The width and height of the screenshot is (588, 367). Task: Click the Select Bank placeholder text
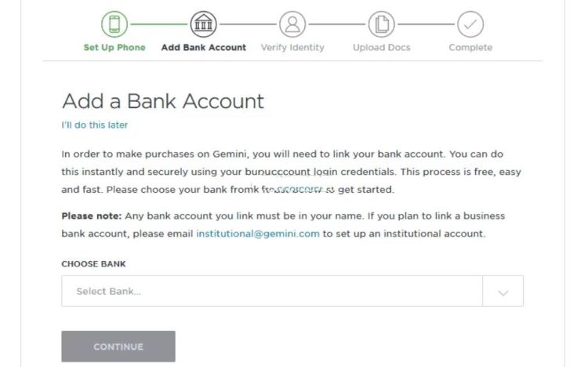(x=108, y=292)
